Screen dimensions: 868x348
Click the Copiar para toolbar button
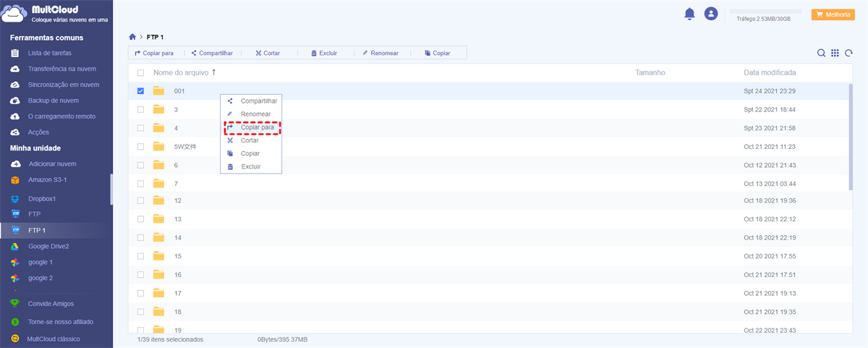click(154, 53)
